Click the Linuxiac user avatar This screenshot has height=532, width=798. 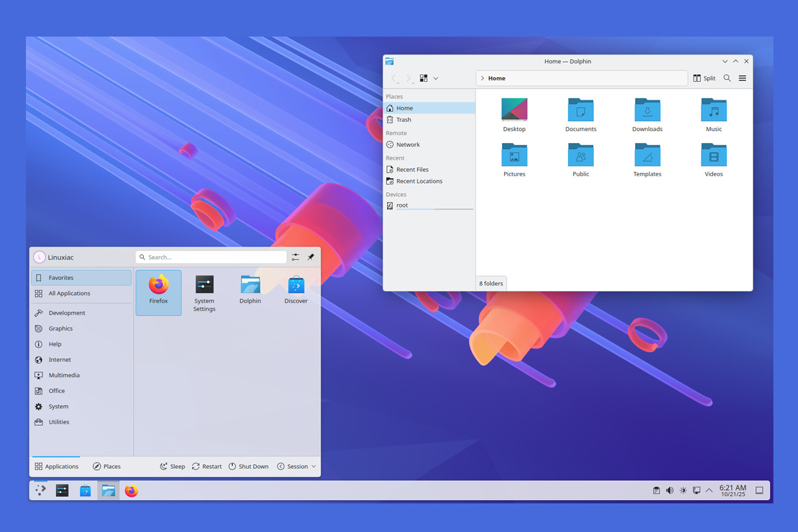pyautogui.click(x=39, y=257)
